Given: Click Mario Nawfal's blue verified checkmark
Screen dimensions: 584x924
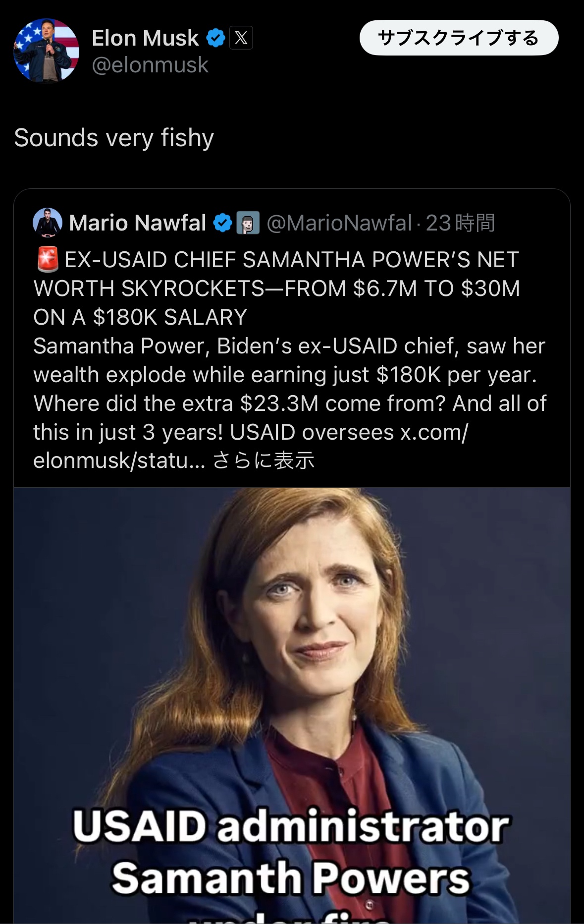Looking at the screenshot, I should (222, 223).
